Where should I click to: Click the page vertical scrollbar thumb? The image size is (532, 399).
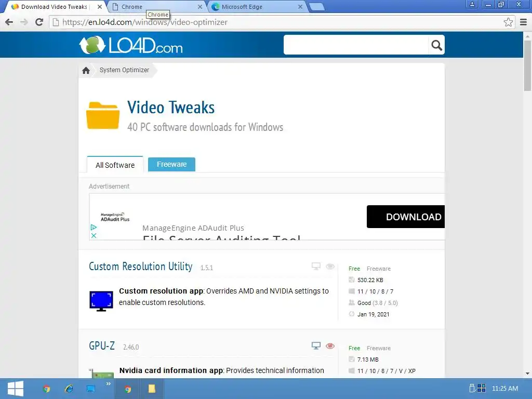point(527,65)
